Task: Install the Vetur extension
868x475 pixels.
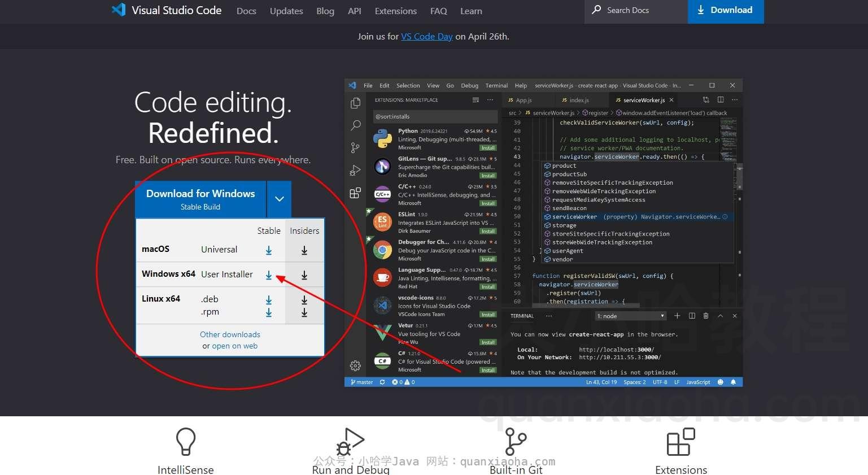Action: click(x=488, y=342)
